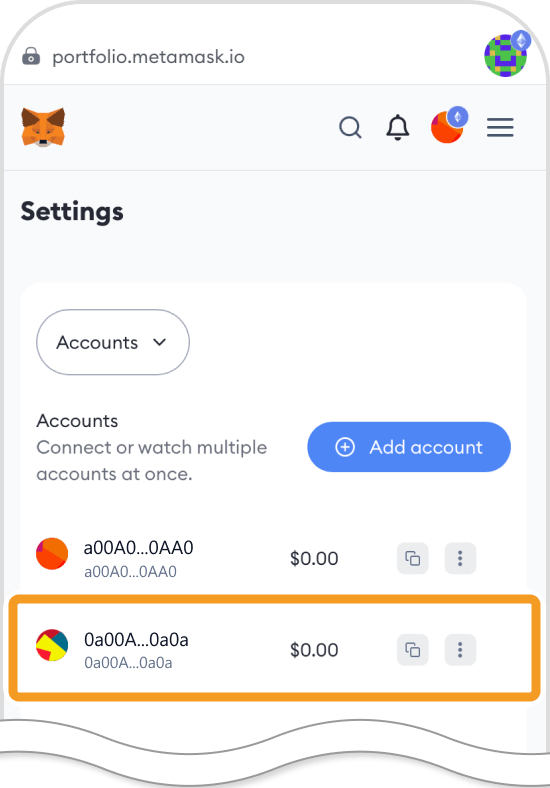Click the MetaMask fox logo
This screenshot has height=788, width=550.
coord(43,127)
